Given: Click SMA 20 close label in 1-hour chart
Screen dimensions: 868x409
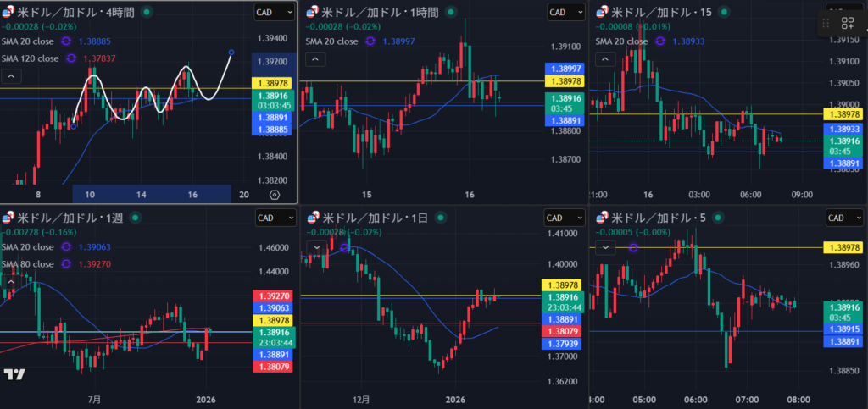Looking at the screenshot, I should pyautogui.click(x=333, y=41).
